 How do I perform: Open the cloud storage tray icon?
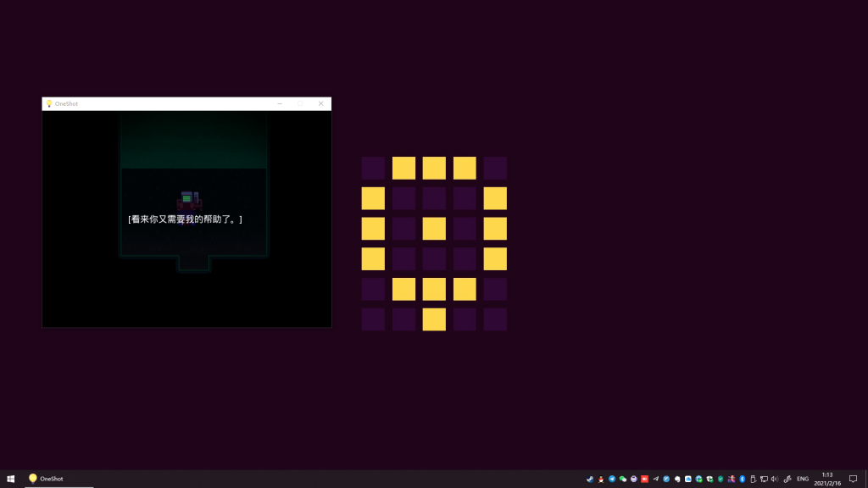[x=688, y=480]
